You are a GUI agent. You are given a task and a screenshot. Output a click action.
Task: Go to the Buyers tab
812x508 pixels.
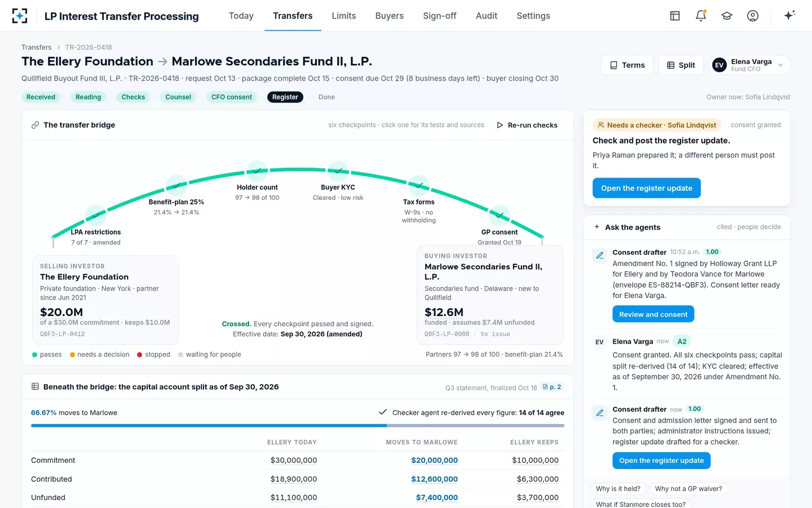pos(390,16)
